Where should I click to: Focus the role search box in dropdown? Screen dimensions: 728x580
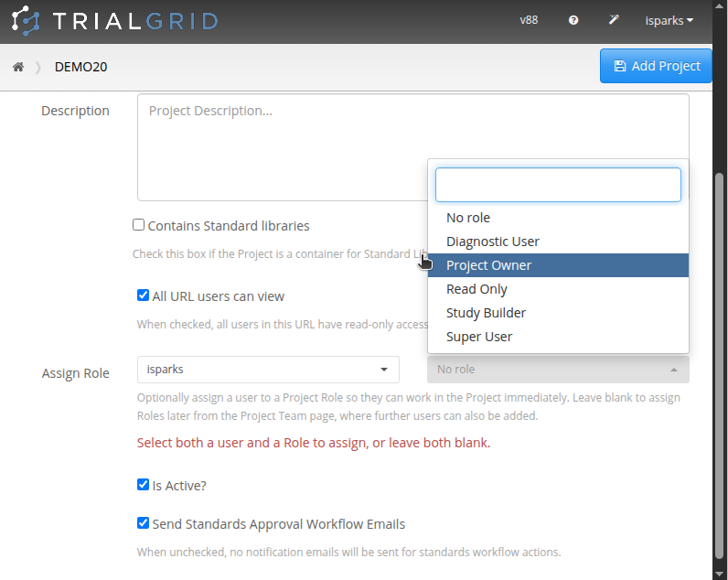coord(558,185)
